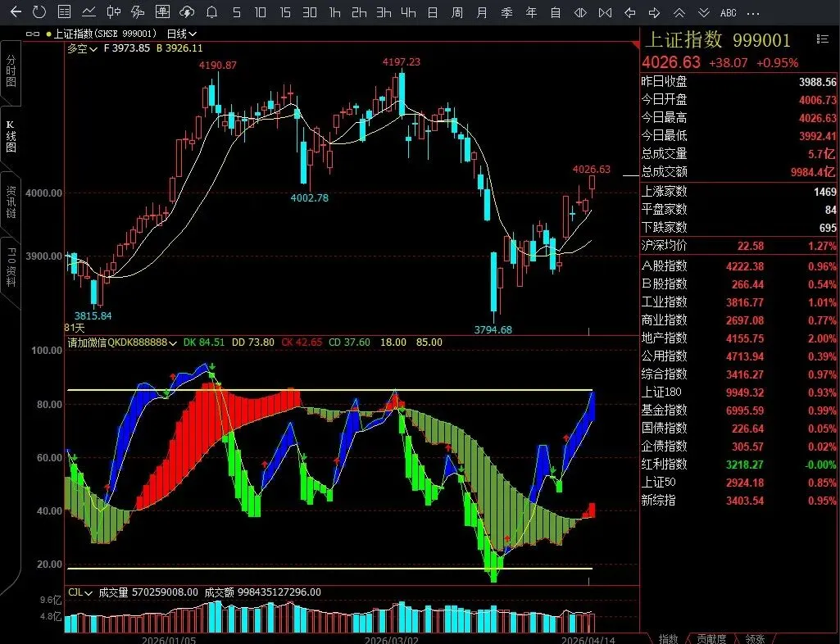
Task: Click the bowtie expand icon
Action: click(x=605, y=12)
